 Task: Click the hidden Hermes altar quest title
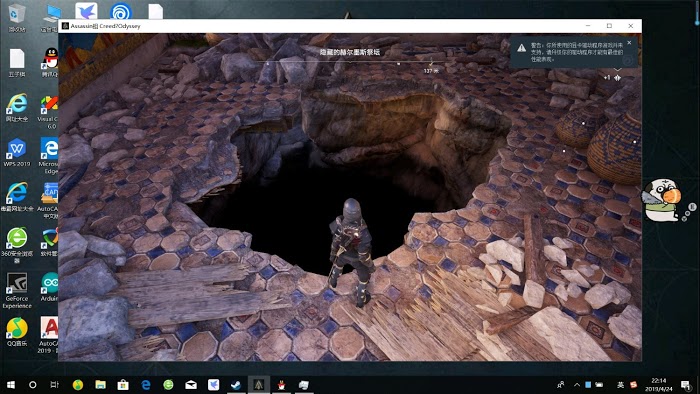[350, 52]
